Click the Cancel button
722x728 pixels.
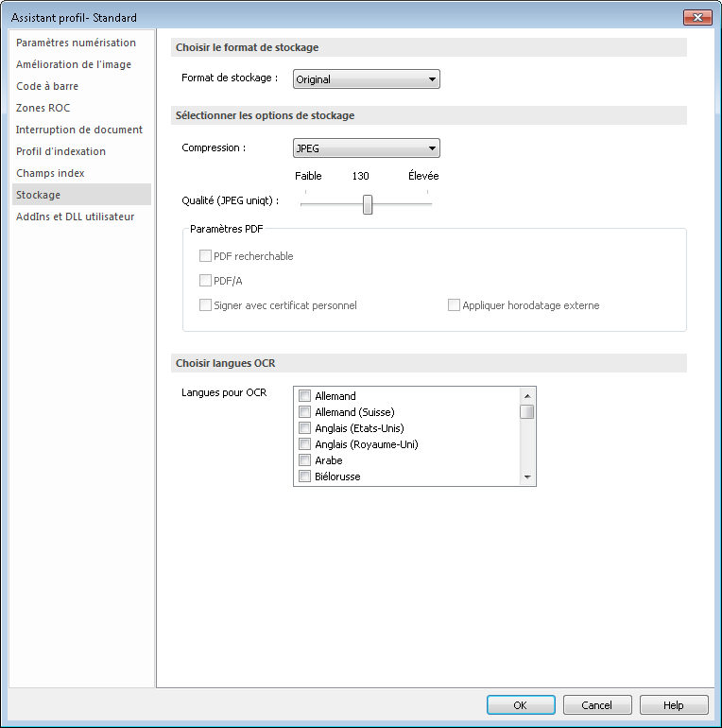tap(597, 705)
